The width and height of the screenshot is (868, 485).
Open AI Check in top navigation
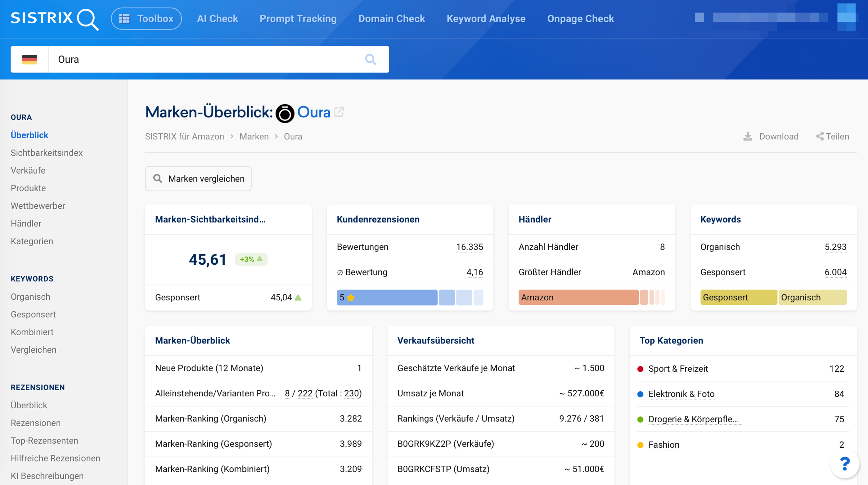click(x=218, y=19)
